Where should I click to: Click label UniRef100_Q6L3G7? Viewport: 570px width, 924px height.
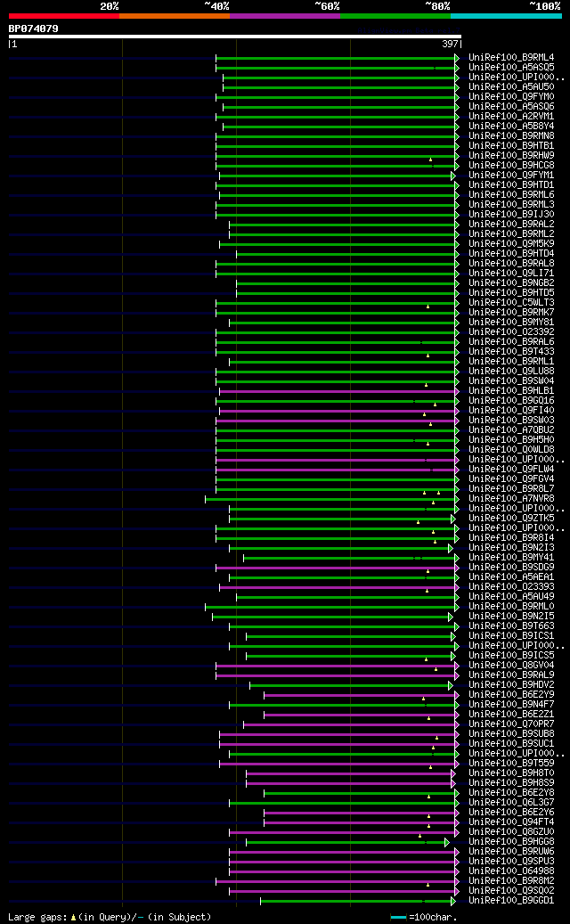pos(512,802)
